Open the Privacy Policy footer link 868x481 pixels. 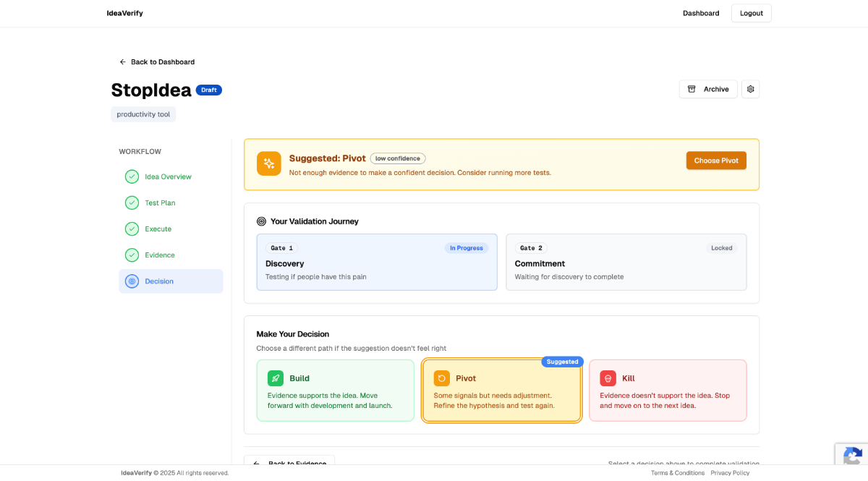pyautogui.click(x=730, y=473)
